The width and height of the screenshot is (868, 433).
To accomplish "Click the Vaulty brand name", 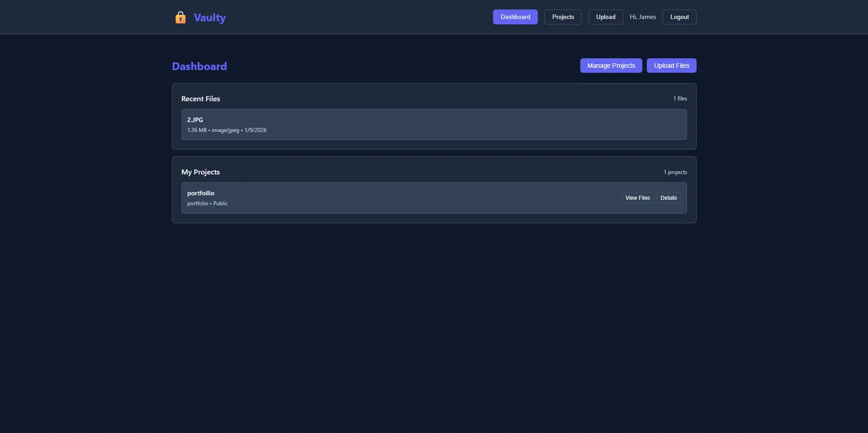I will click(x=209, y=18).
